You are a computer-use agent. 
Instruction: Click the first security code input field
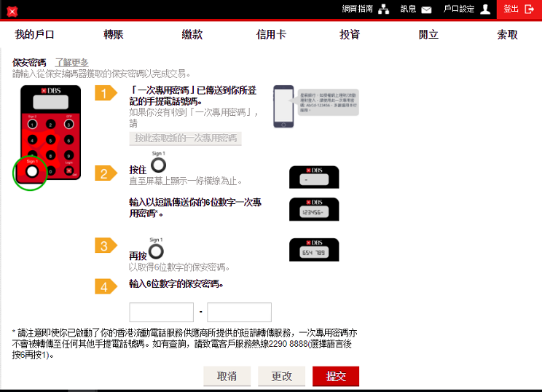tap(161, 313)
